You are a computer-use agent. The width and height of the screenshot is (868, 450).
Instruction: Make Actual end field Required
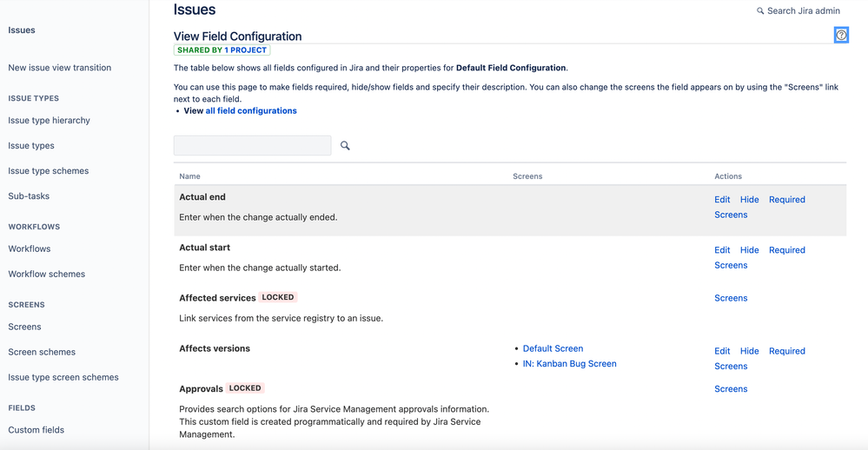[786, 200]
